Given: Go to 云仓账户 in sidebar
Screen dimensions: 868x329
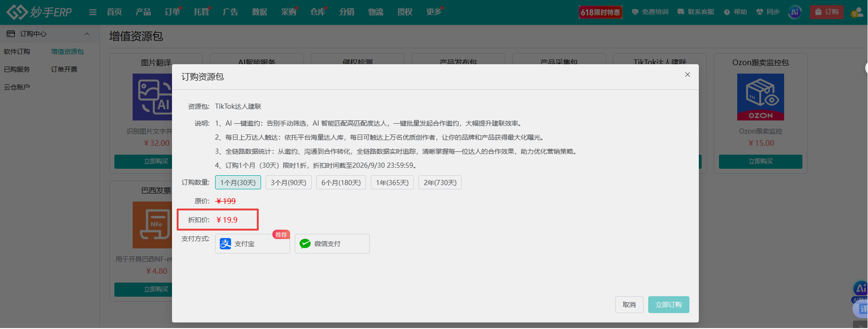Looking at the screenshot, I should coord(17,87).
